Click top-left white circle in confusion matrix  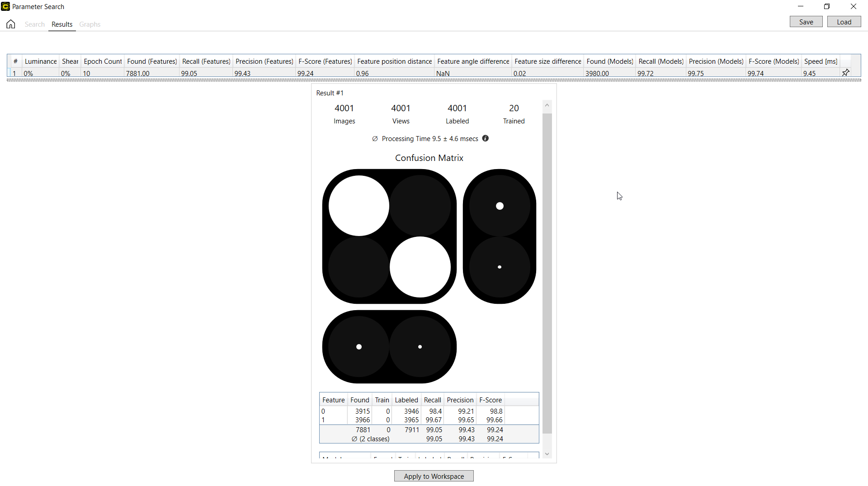359,206
